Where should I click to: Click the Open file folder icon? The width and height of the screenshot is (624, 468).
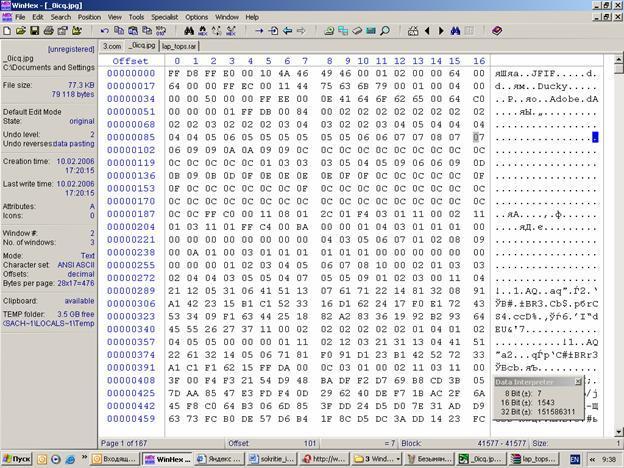pyautogui.click(x=22, y=31)
